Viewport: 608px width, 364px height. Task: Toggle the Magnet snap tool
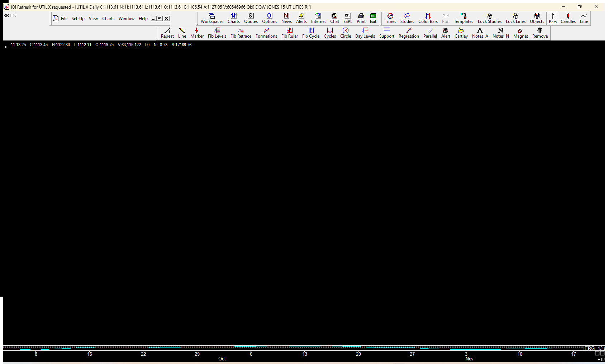(521, 33)
